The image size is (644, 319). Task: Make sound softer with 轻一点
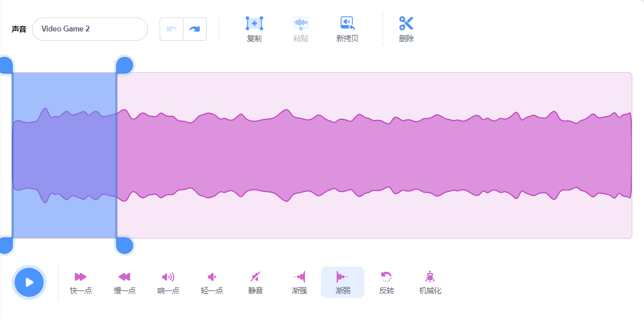(x=212, y=277)
